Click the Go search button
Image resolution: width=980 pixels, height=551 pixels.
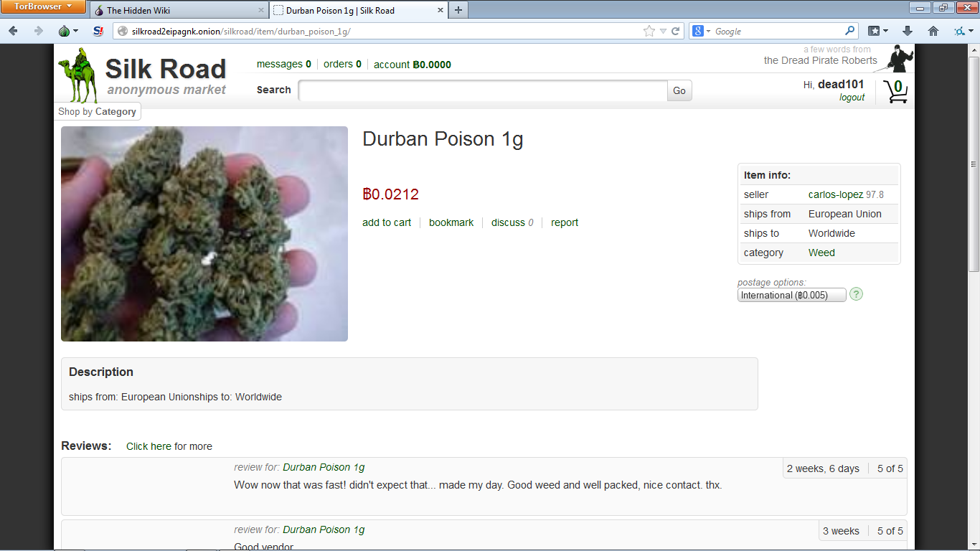(x=679, y=90)
